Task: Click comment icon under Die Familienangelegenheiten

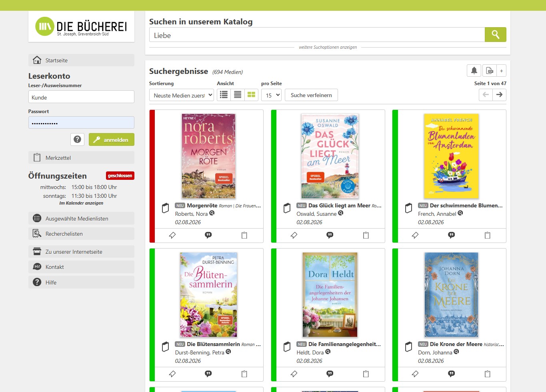Action: tap(330, 374)
